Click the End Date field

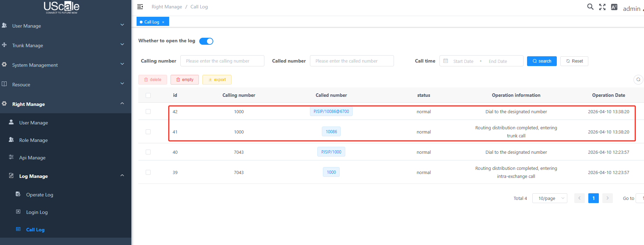[498, 61]
